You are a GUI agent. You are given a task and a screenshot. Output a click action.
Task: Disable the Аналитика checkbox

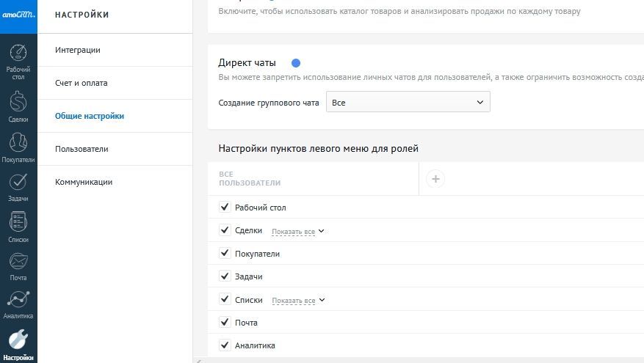(225, 345)
